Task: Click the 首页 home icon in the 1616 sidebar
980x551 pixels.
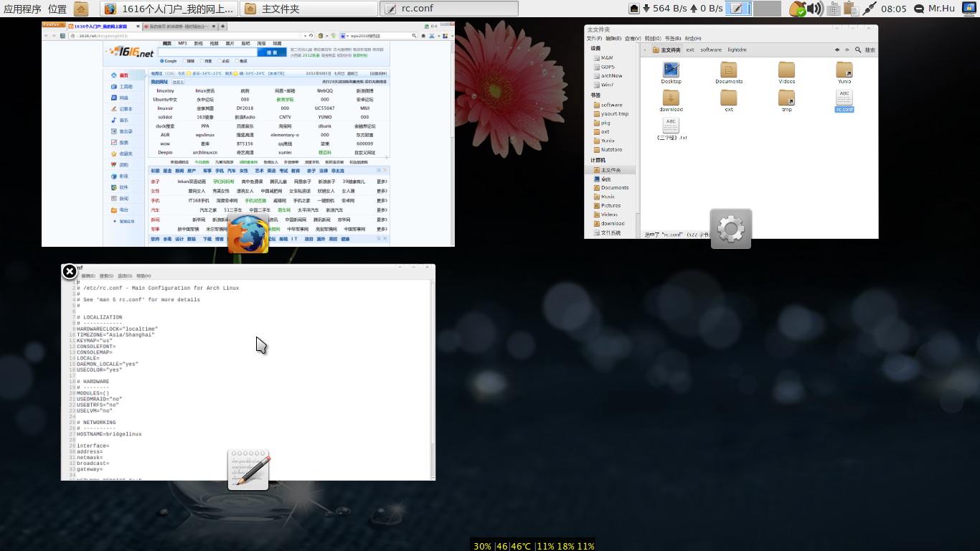Action: coord(114,75)
